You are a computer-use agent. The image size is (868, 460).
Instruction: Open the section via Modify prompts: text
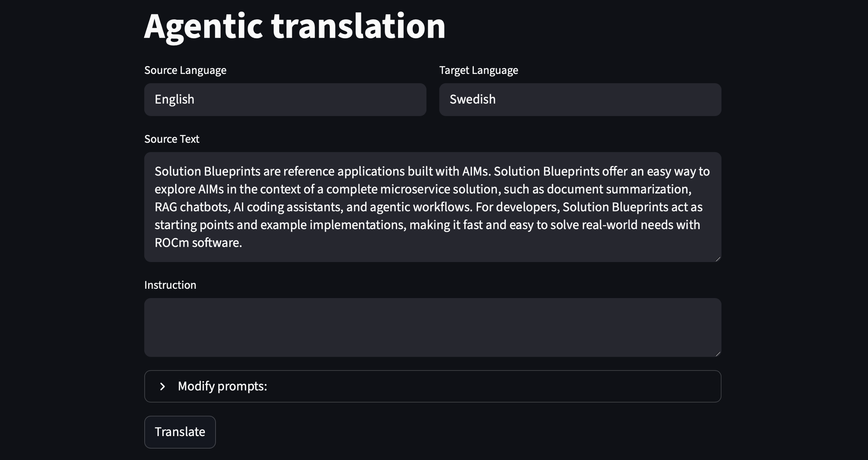click(222, 386)
